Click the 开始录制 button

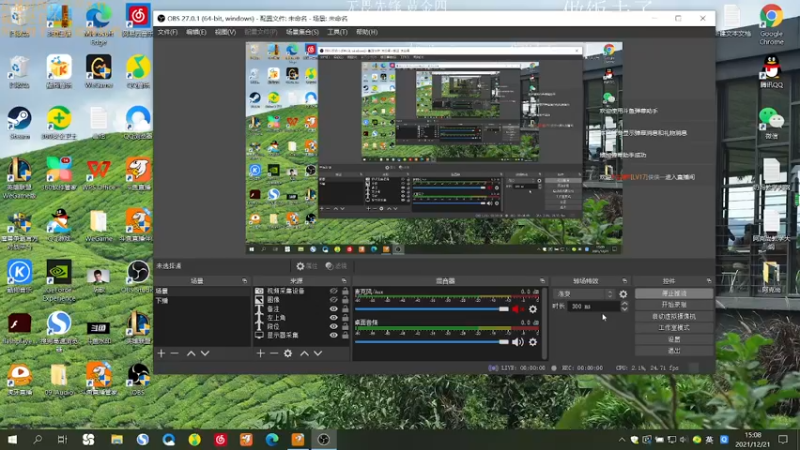point(674,305)
